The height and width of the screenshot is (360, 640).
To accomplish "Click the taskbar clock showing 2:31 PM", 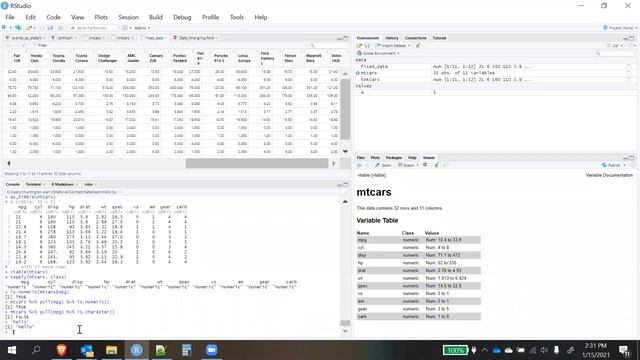I will [595, 350].
